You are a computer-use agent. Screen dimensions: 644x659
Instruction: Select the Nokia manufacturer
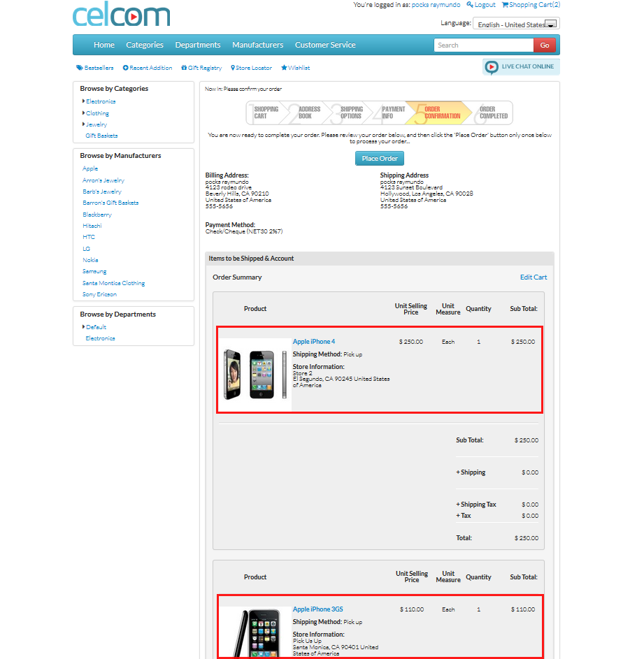coord(90,260)
